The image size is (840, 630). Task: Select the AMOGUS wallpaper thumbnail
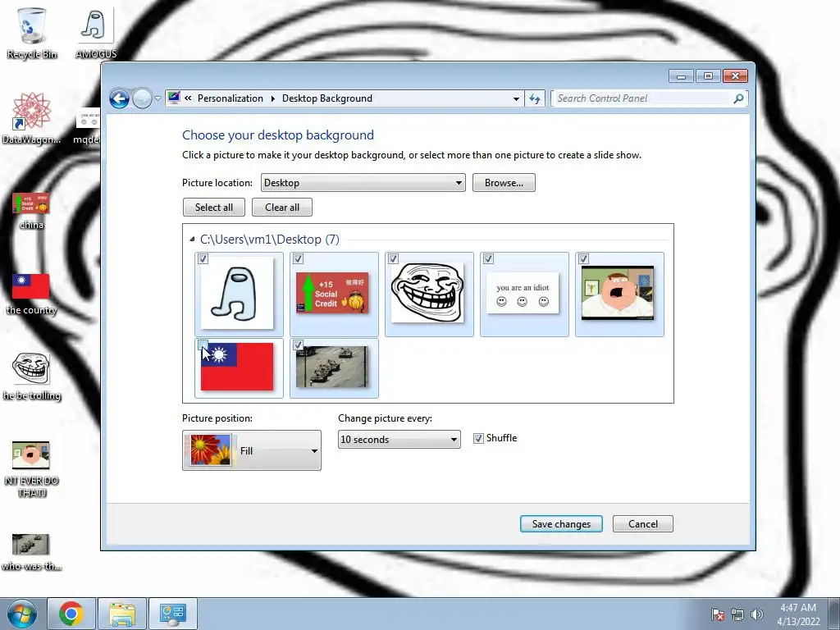click(x=237, y=294)
